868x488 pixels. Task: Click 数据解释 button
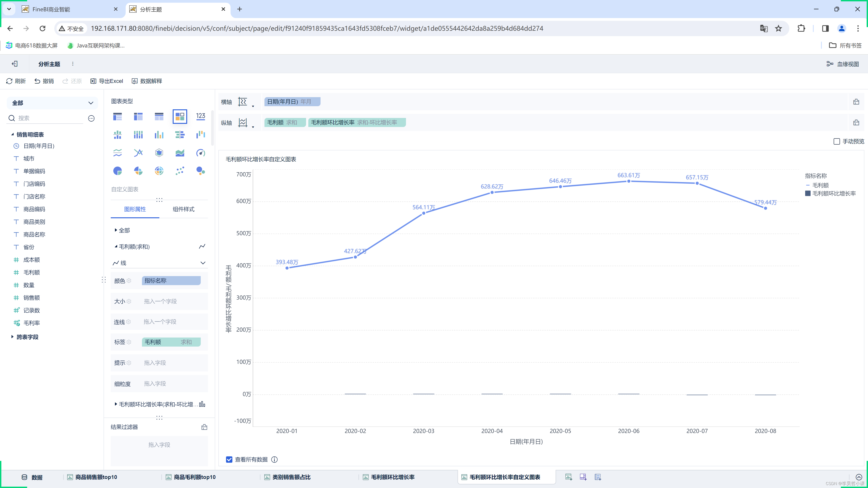click(147, 81)
